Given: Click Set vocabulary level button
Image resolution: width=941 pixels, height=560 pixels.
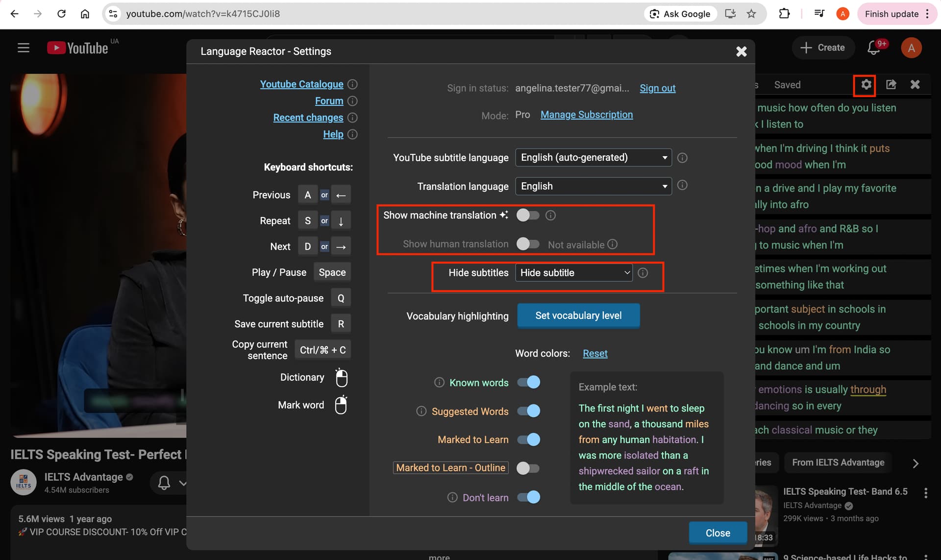Looking at the screenshot, I should tap(578, 316).
